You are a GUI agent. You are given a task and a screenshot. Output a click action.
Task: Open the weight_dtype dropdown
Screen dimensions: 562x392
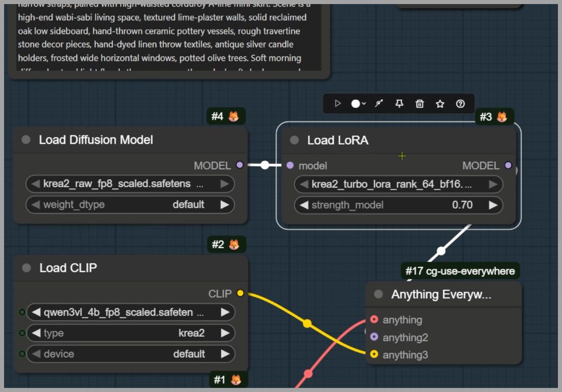pos(130,204)
